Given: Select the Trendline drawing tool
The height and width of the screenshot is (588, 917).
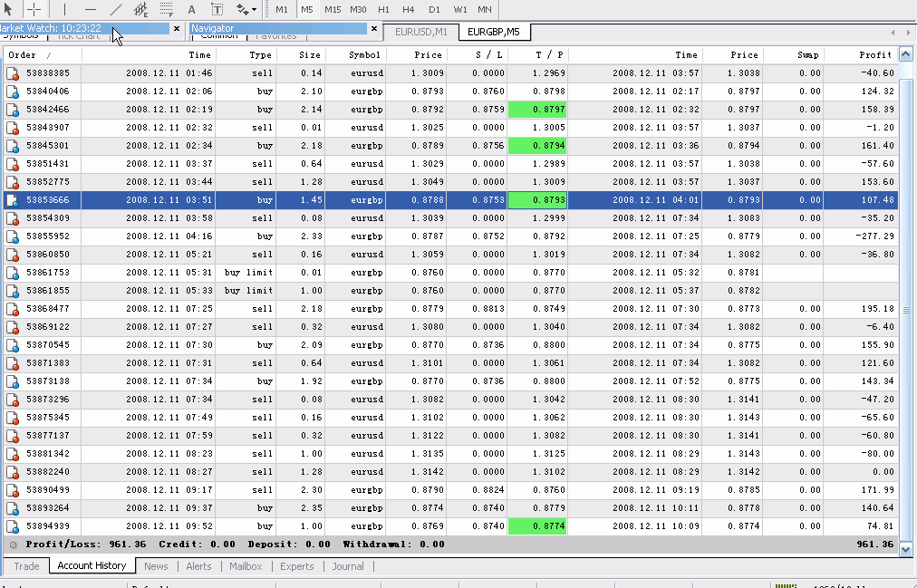Looking at the screenshot, I should [116, 9].
